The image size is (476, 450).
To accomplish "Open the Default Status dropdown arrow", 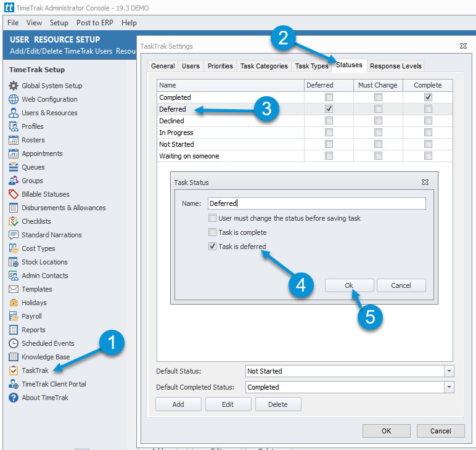I will point(449,371).
